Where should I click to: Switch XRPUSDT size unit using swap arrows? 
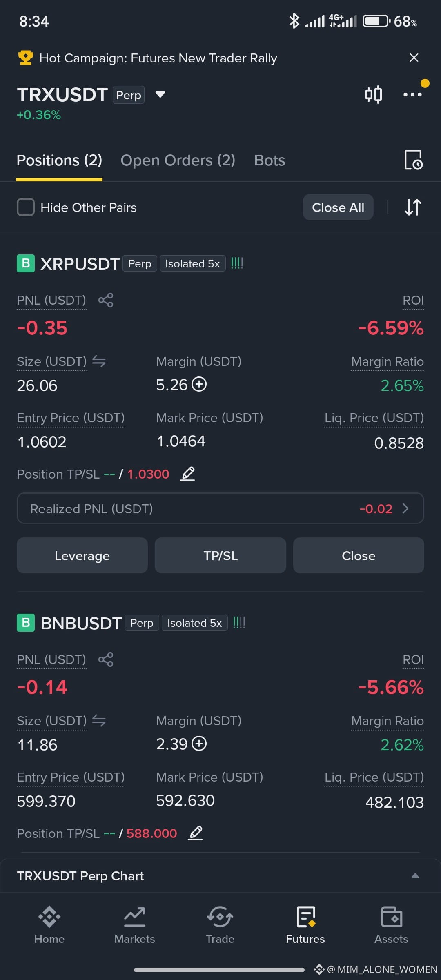99,361
